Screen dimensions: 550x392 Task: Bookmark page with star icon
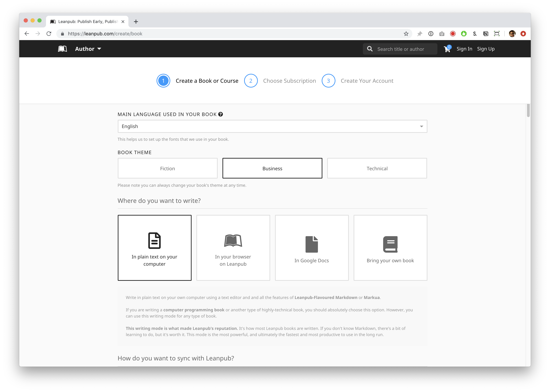click(x=406, y=34)
